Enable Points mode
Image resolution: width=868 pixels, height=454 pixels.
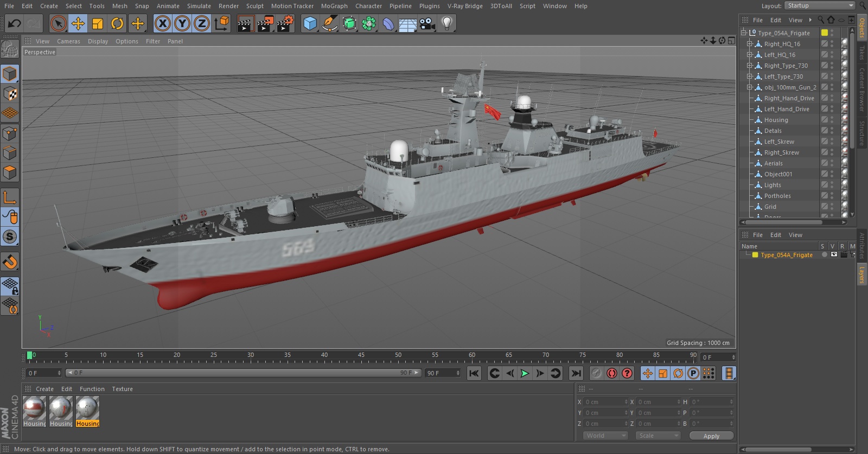(10, 133)
